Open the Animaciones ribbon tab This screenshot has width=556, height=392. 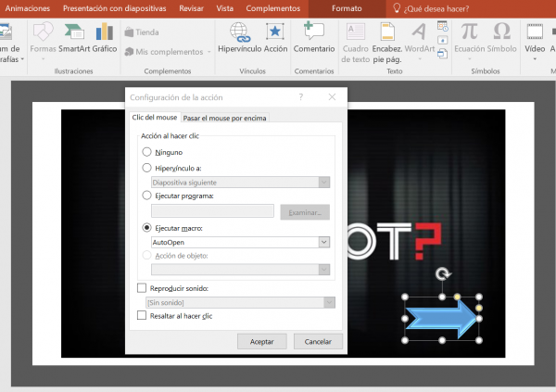pos(28,8)
